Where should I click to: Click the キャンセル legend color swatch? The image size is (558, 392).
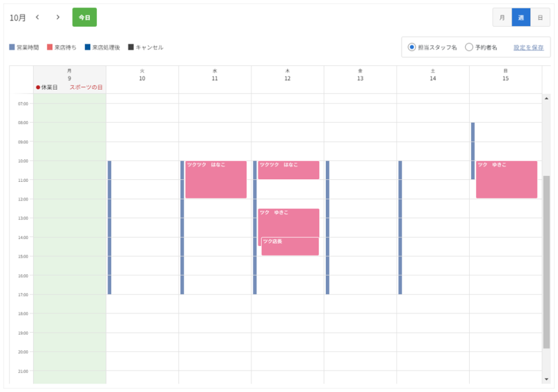coord(131,47)
